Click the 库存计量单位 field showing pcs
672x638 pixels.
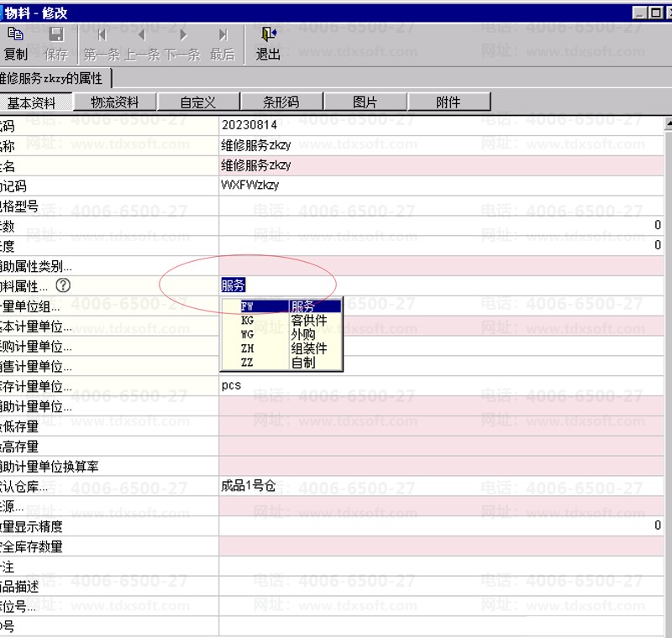click(442, 386)
